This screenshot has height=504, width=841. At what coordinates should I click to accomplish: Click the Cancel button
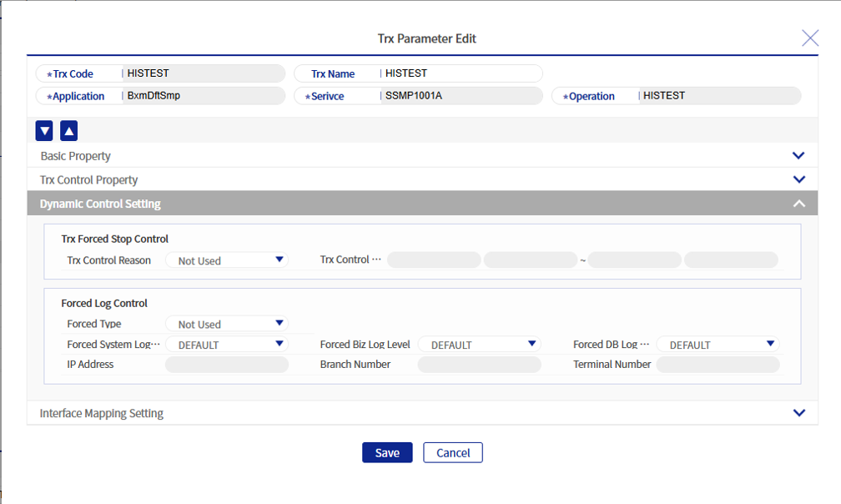(x=453, y=452)
